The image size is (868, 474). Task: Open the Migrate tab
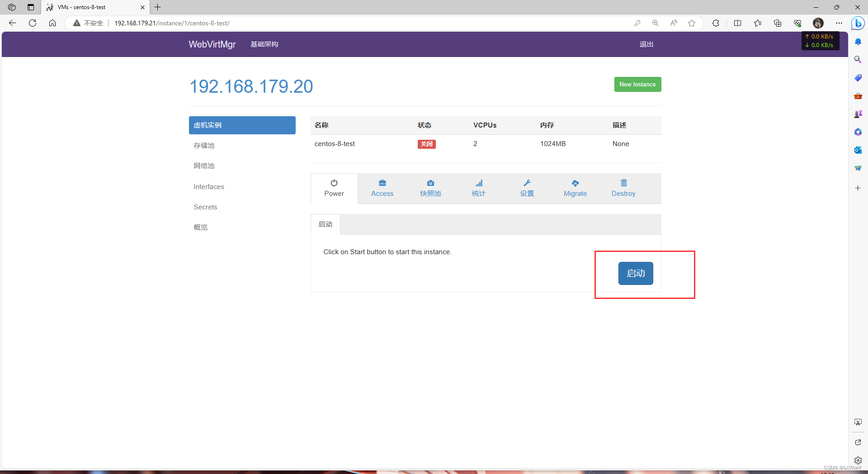click(575, 189)
